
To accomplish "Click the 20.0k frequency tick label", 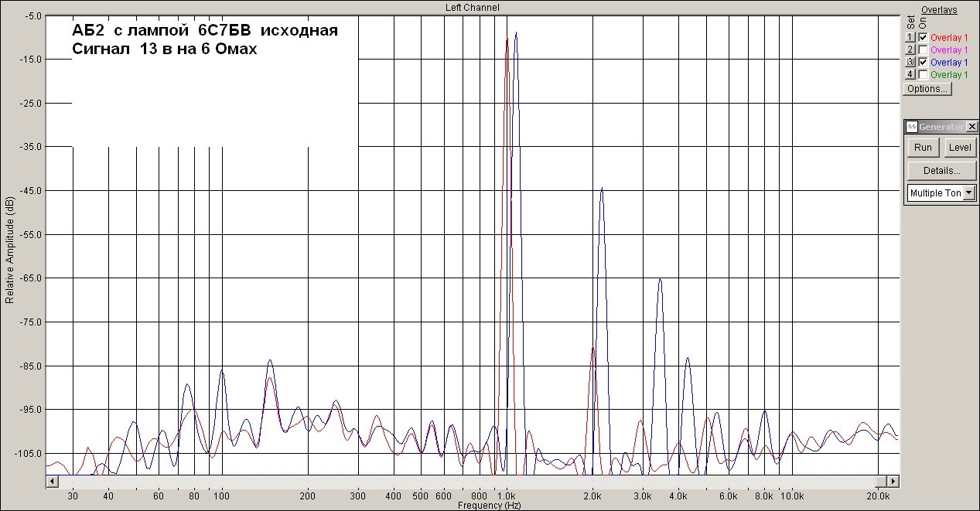I will pos(876,496).
